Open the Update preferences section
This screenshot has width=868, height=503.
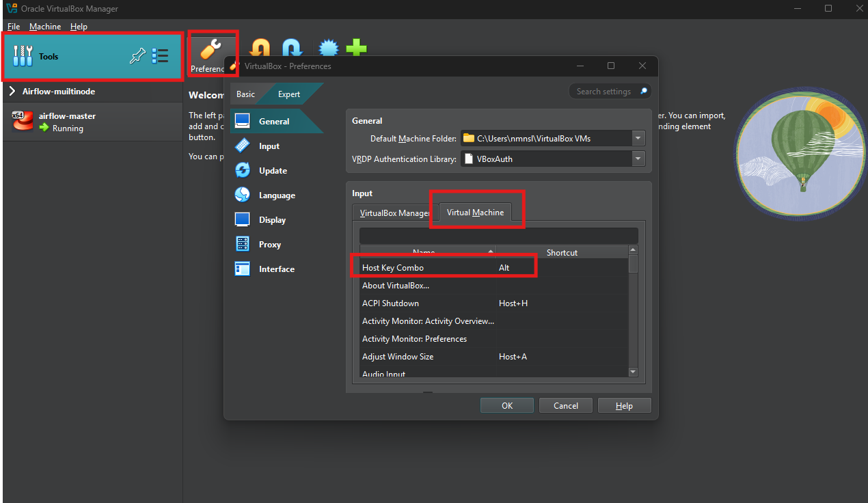(x=273, y=170)
